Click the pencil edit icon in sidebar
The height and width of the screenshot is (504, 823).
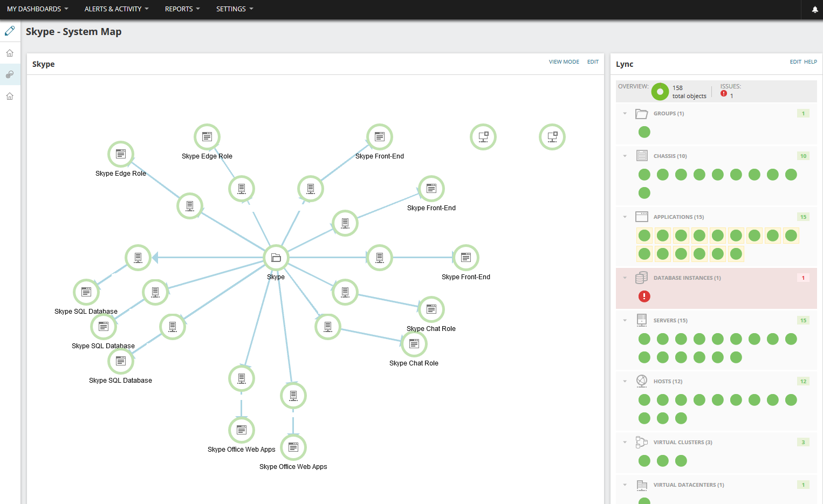click(x=10, y=31)
